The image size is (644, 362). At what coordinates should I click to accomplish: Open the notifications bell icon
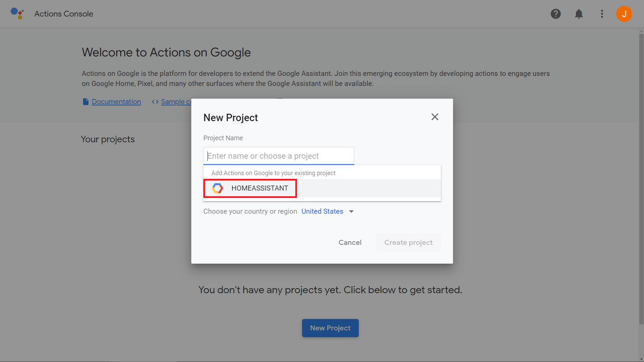pos(579,14)
